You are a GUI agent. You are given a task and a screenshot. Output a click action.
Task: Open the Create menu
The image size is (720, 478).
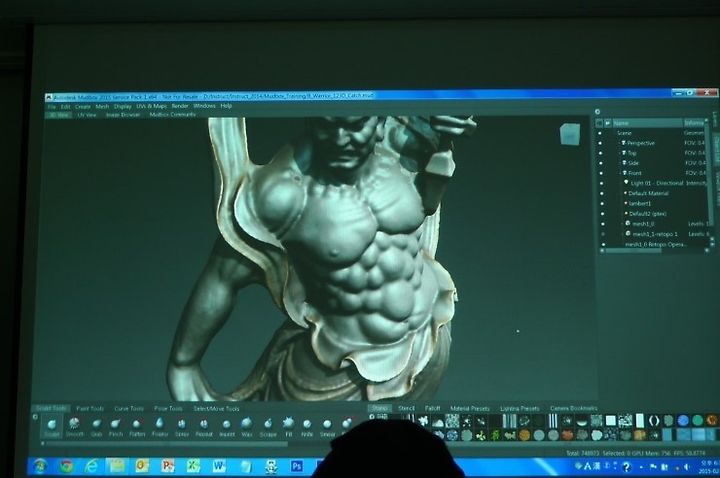tap(83, 107)
